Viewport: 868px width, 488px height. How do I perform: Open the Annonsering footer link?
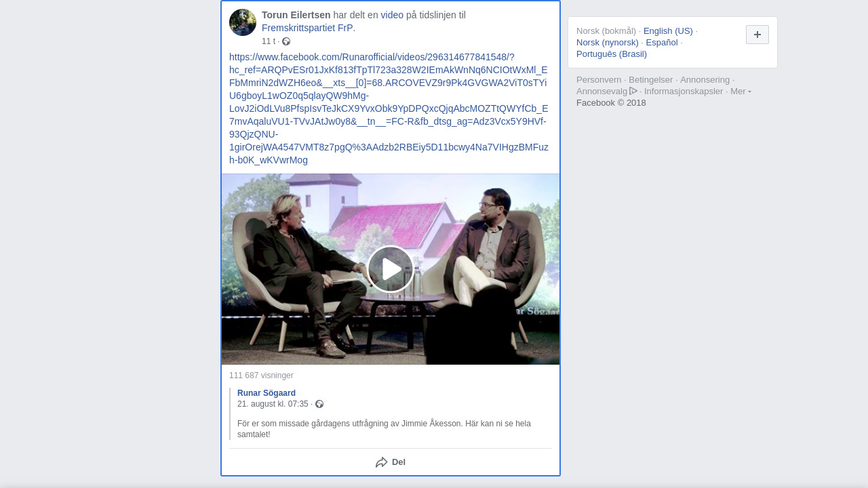[x=705, y=79]
